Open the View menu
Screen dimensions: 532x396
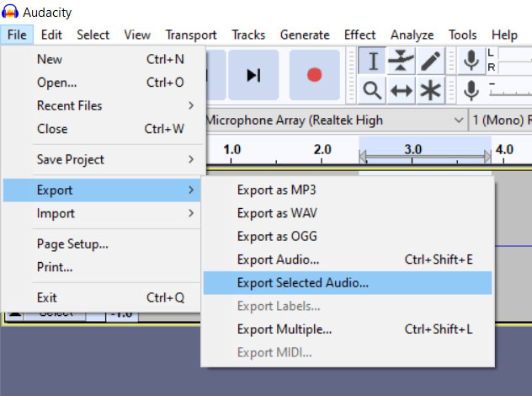(137, 35)
